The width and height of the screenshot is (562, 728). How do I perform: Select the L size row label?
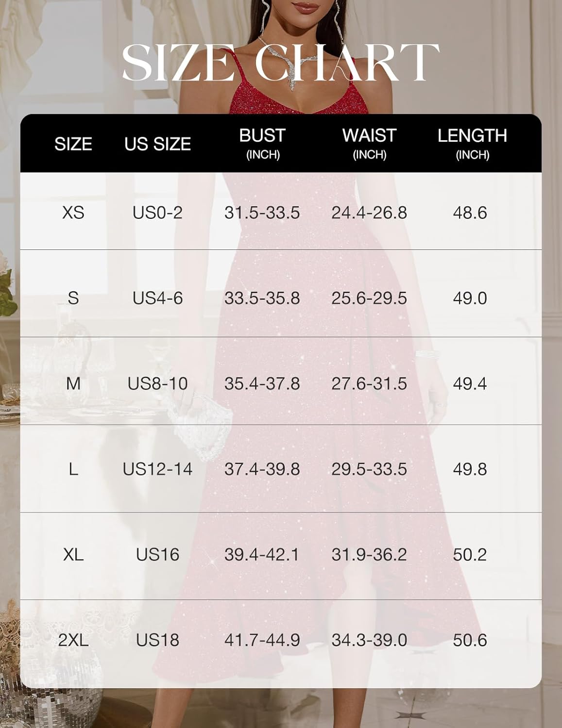(73, 469)
